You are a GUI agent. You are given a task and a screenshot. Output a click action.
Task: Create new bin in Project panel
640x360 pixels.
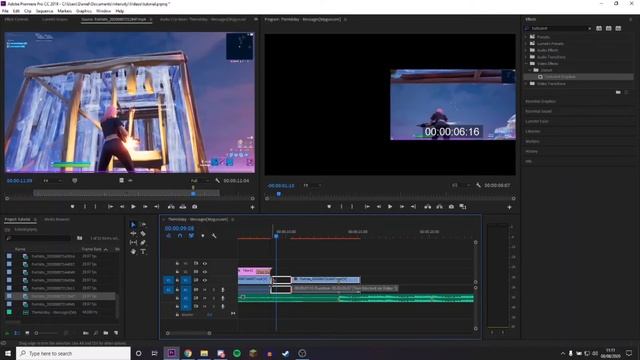click(106, 333)
